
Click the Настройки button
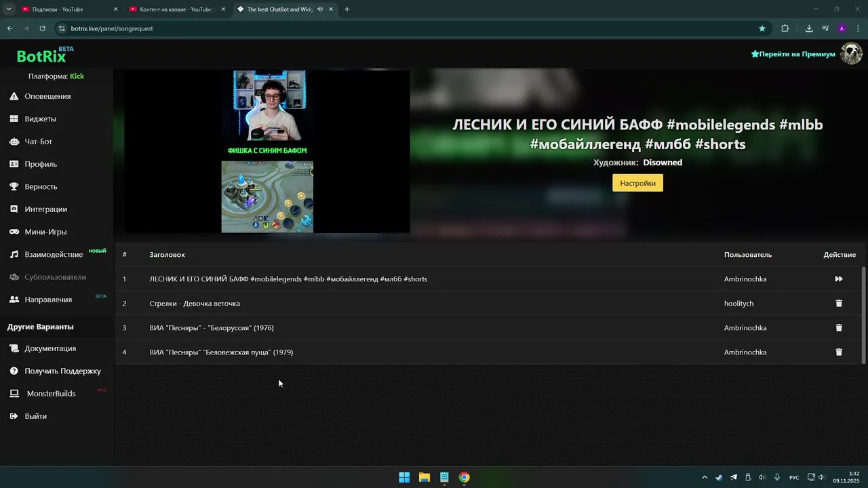click(637, 183)
